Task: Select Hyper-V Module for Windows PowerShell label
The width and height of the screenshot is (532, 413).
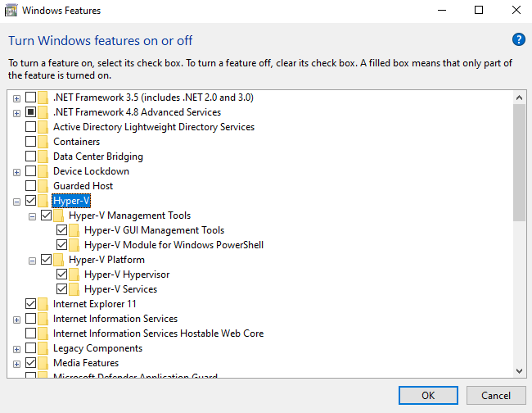Action: point(174,245)
